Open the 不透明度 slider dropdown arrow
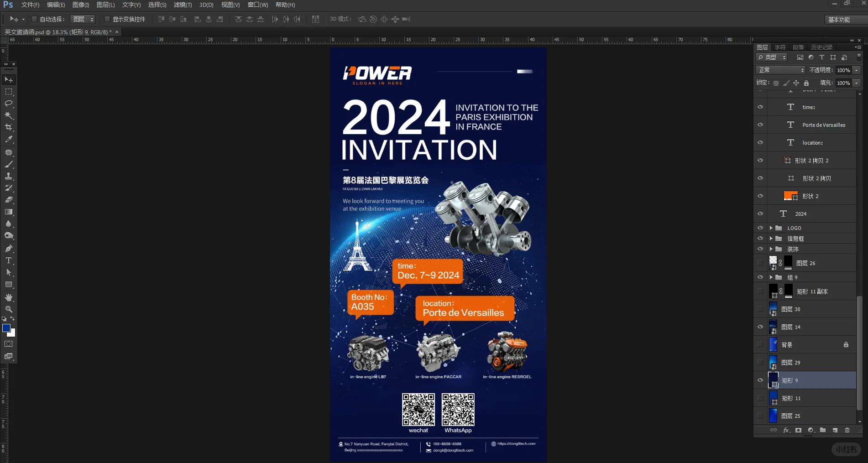The height and width of the screenshot is (463, 868). (x=857, y=70)
